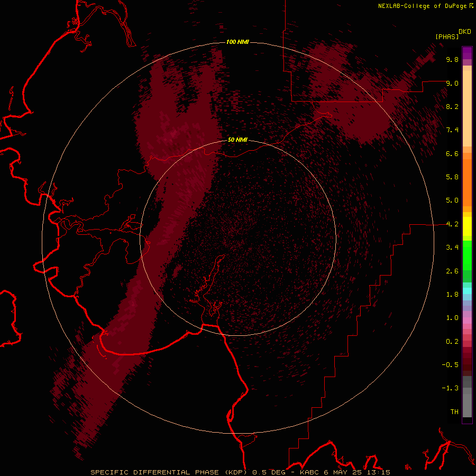Viewport: 476px width, 476px height.
Task: Click the 8.2 legend value
Action: [452, 106]
